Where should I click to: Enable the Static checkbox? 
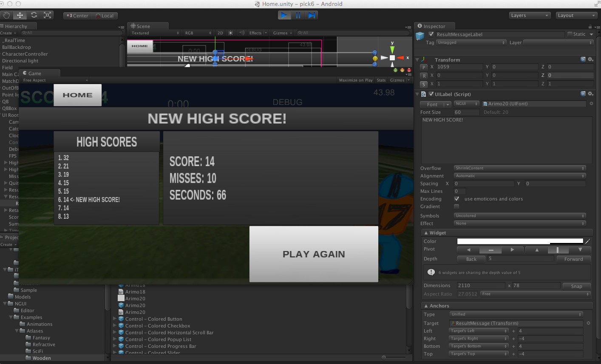(570, 34)
